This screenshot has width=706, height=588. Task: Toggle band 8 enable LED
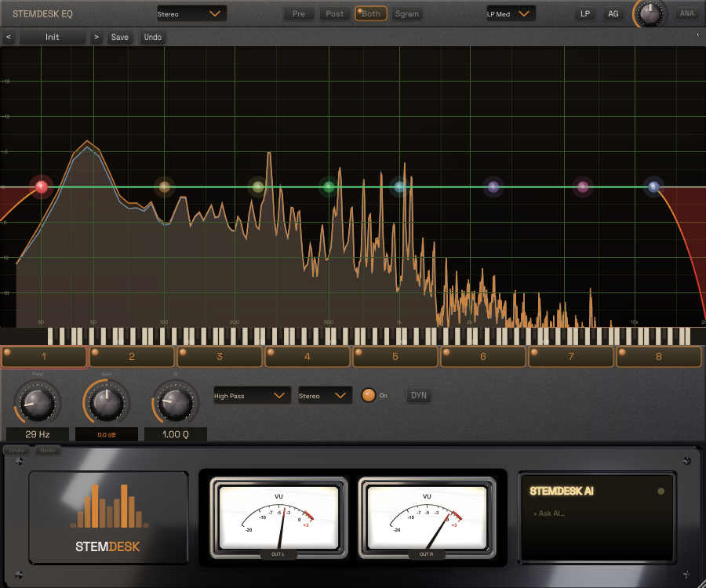click(x=622, y=352)
